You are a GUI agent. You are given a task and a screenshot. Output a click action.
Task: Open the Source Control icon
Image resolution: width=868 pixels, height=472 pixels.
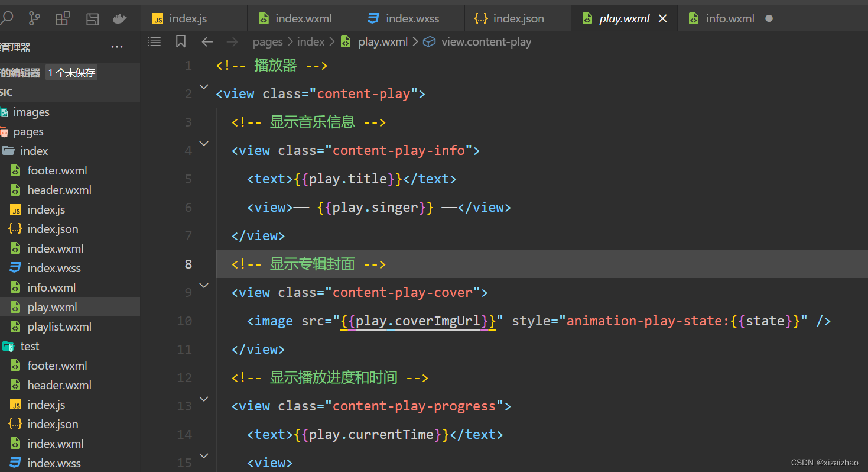34,18
